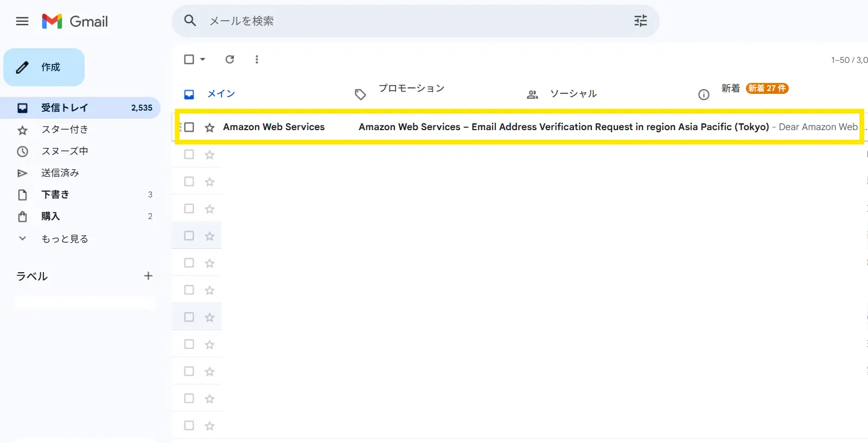Click the 作成 compose button
868x443 pixels.
(x=44, y=67)
